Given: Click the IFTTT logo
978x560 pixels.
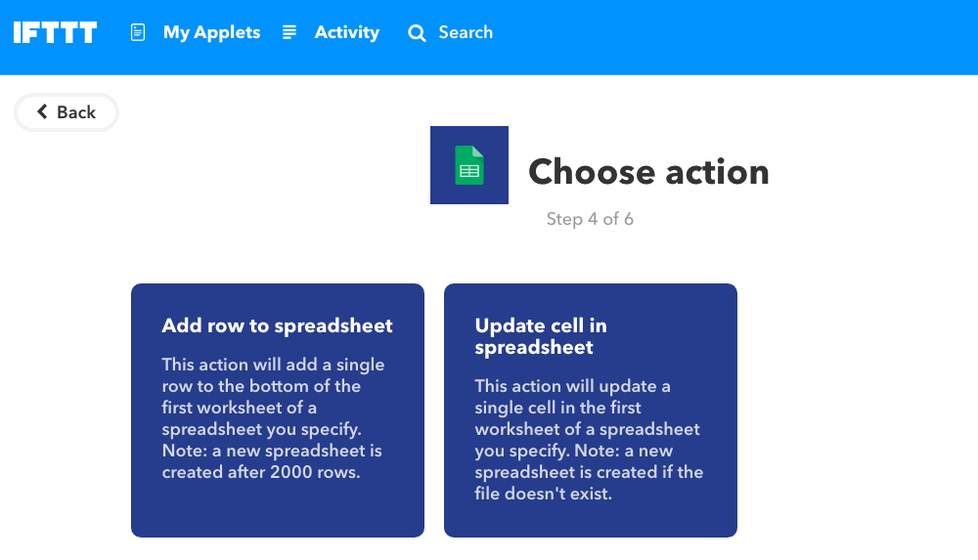Looking at the screenshot, I should tap(55, 32).
